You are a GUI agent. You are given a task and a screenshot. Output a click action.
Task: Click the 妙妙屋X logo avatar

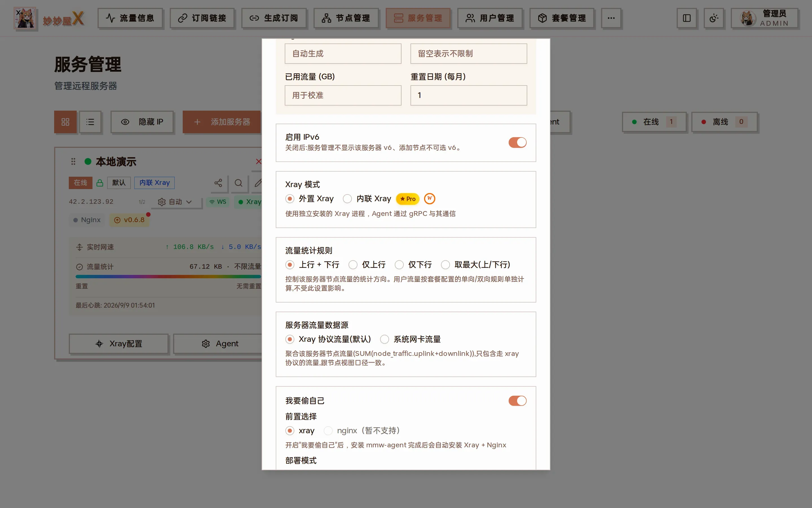[25, 18]
